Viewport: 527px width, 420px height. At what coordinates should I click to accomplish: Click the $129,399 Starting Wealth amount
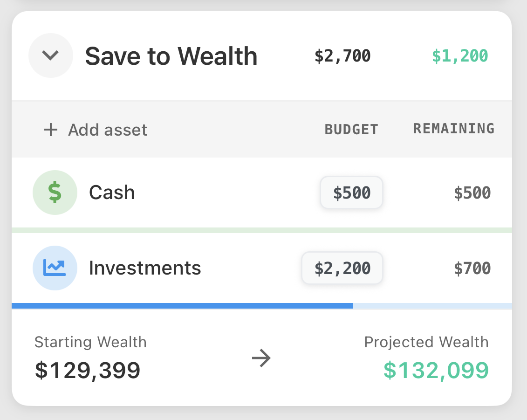pyautogui.click(x=88, y=370)
